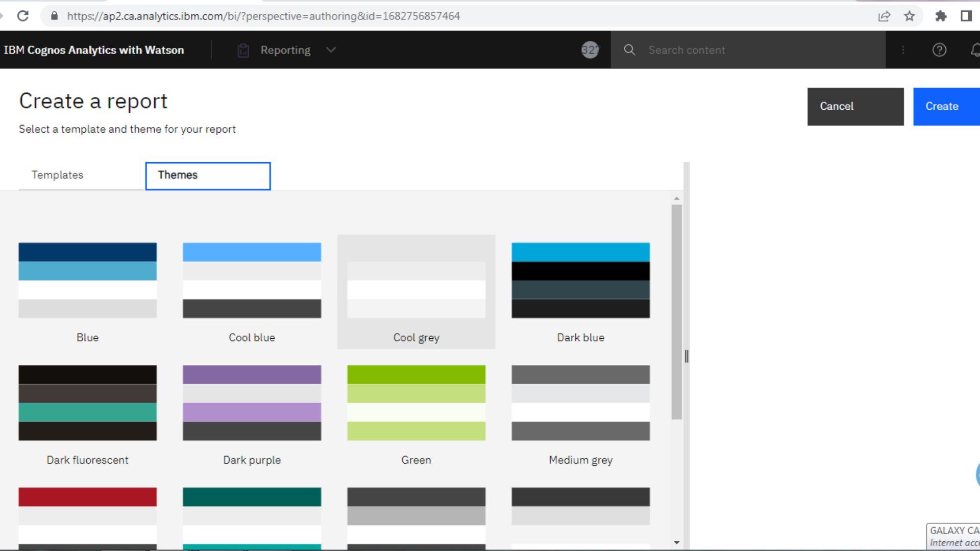Click the user profile avatar badge
This screenshot has height=551, width=980.
click(x=590, y=49)
